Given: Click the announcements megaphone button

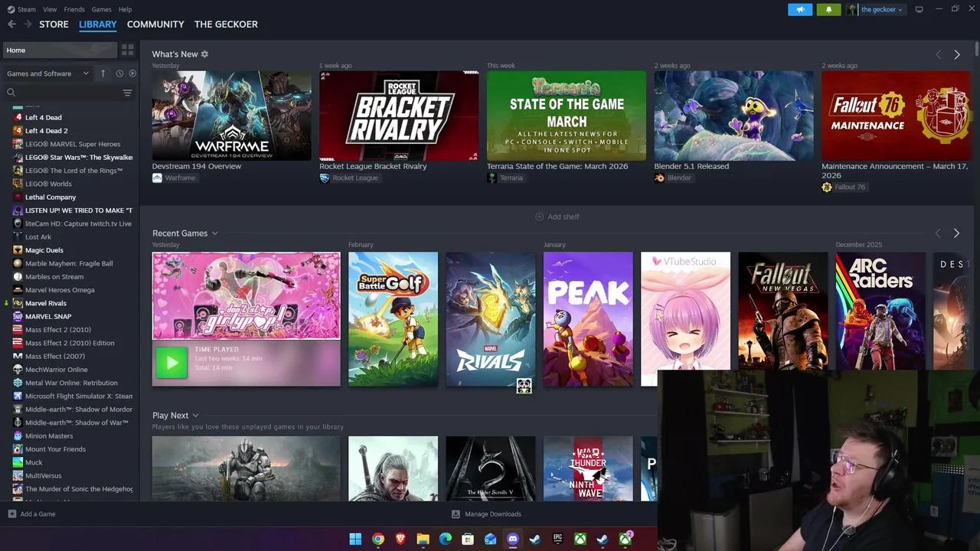Looking at the screenshot, I should click(x=800, y=9).
